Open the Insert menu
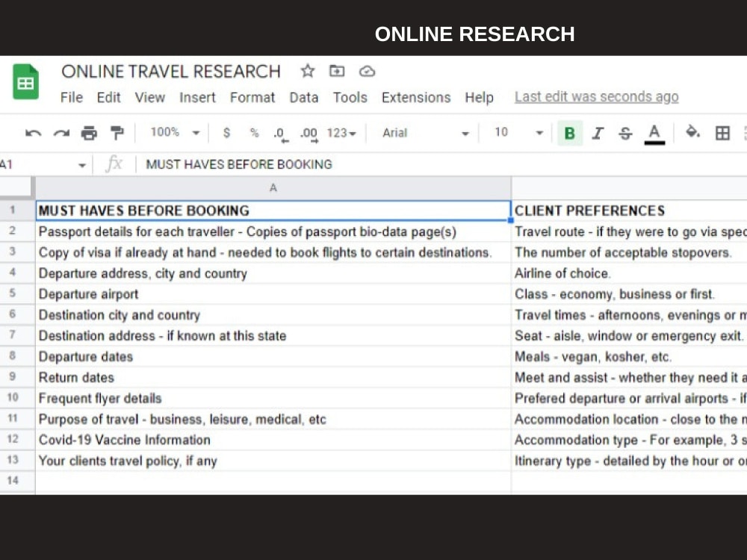Image resolution: width=747 pixels, height=560 pixels. [x=197, y=98]
